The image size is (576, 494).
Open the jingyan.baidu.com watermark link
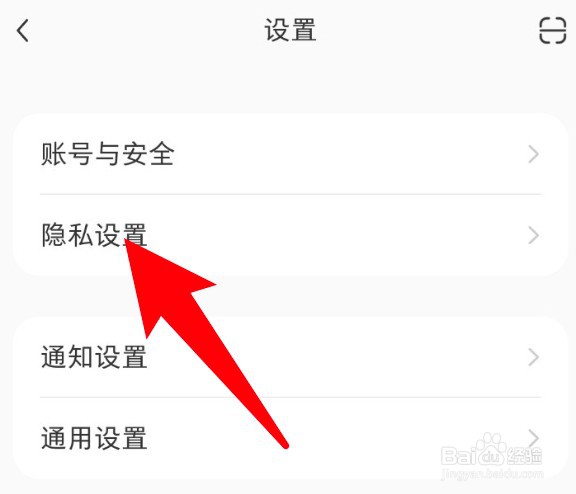click(492, 473)
